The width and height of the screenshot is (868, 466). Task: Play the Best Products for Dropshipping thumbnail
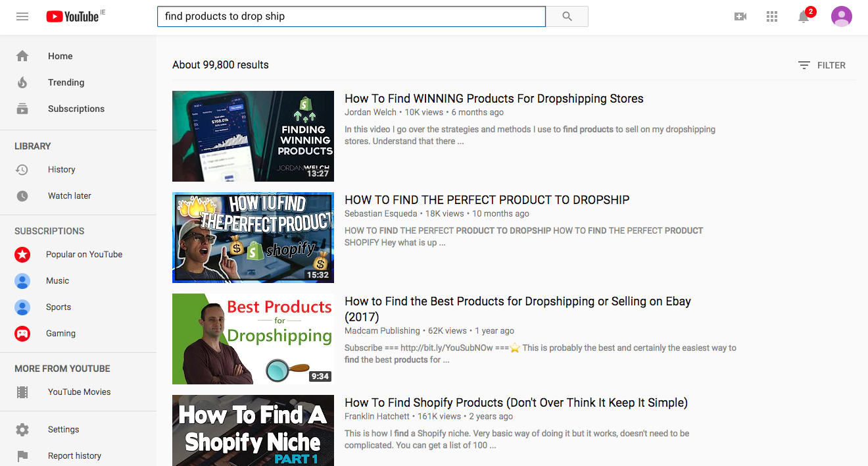253,339
